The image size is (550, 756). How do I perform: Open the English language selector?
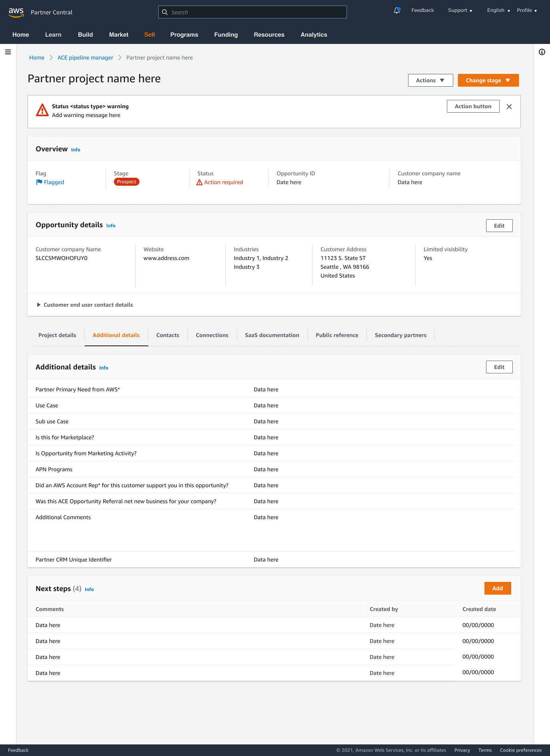click(x=498, y=10)
